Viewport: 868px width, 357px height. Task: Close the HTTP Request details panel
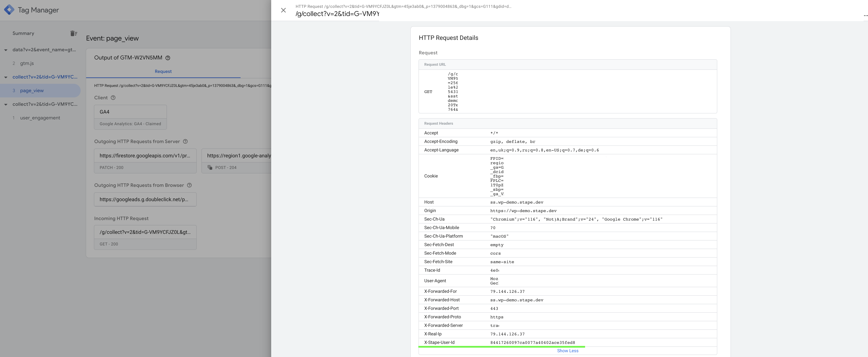283,10
